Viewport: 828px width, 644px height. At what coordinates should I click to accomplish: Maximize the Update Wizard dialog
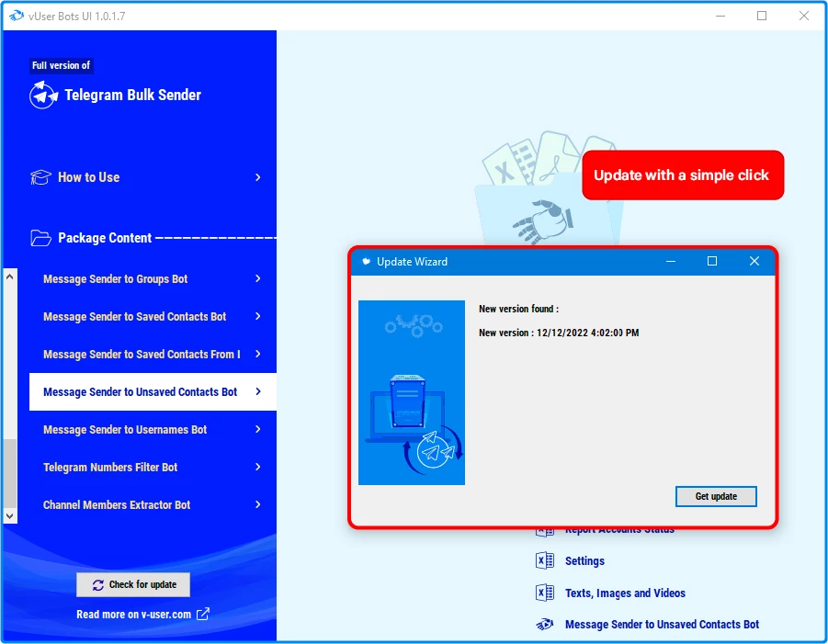(x=712, y=261)
